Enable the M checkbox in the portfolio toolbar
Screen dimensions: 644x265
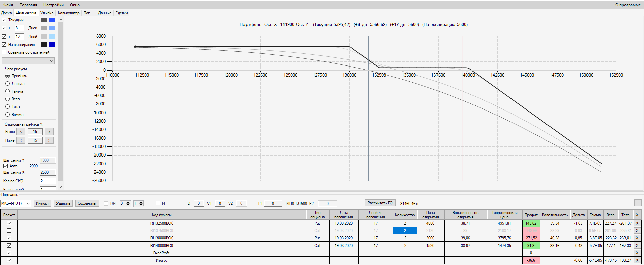tap(158, 203)
